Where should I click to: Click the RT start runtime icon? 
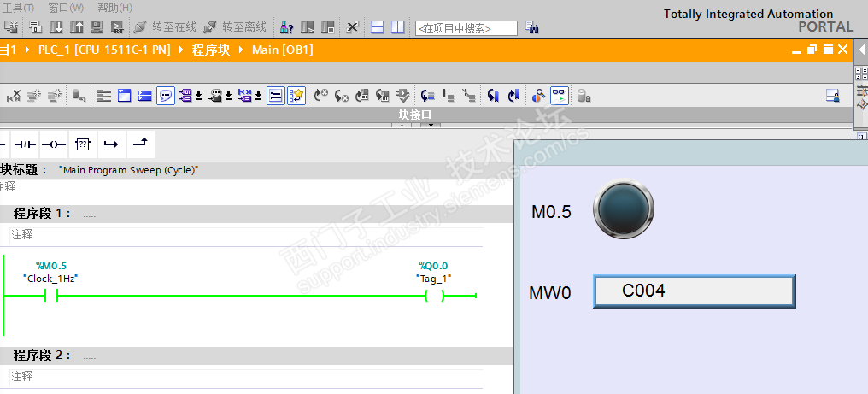tap(117, 26)
